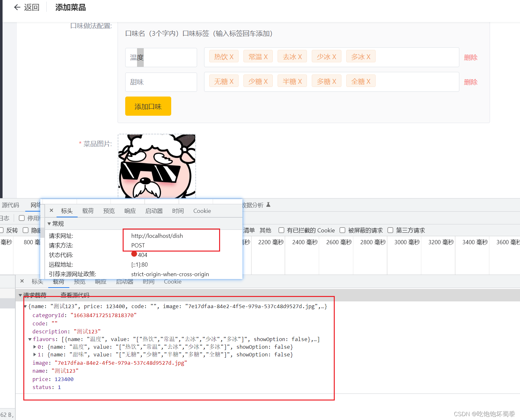This screenshot has width=520, height=420.
Task: Toggle the 反转 checkbox
Action: click(2, 230)
